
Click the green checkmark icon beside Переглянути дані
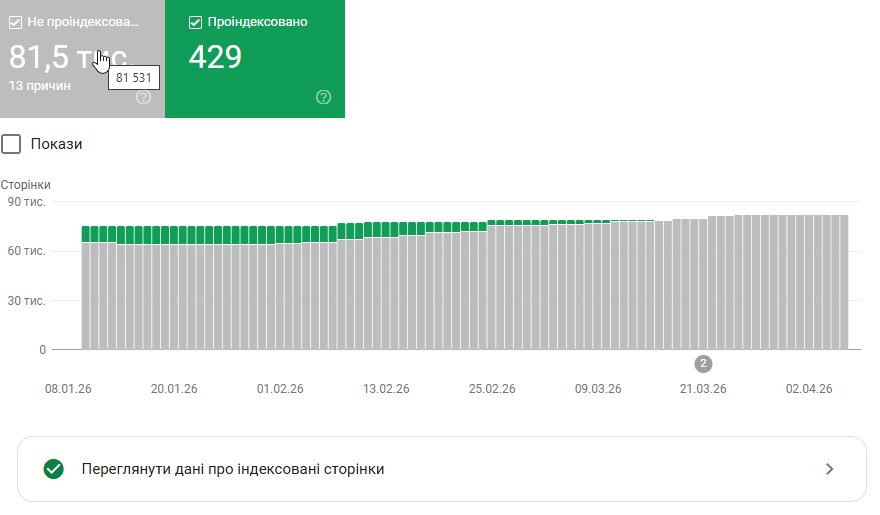54,469
